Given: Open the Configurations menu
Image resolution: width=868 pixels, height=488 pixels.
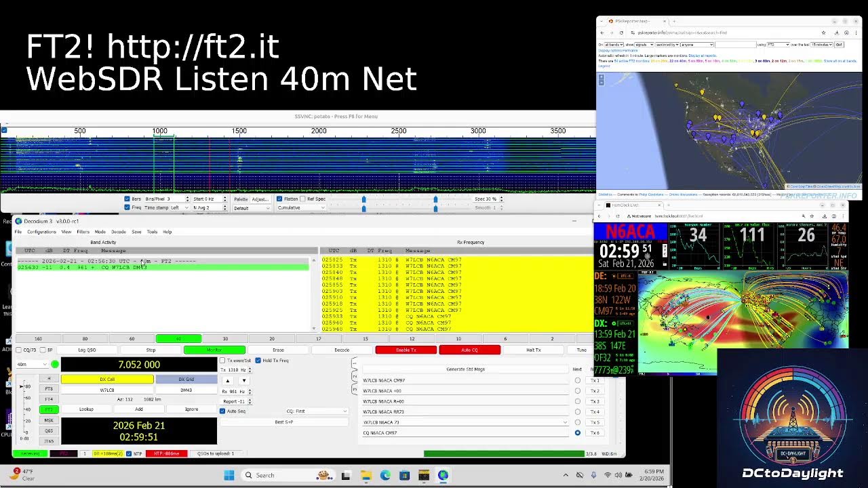Looking at the screenshot, I should pos(41,232).
